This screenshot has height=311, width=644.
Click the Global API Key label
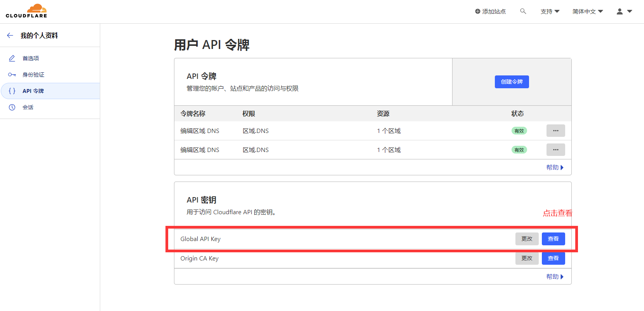pos(200,239)
